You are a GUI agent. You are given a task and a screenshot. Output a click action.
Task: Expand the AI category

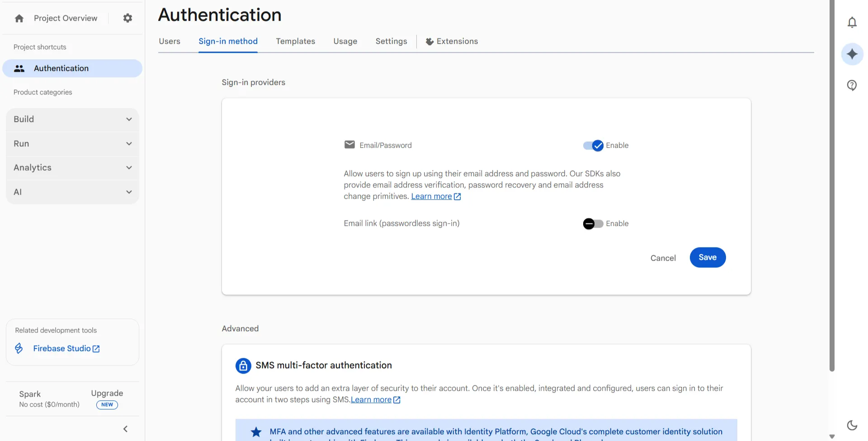[72, 192]
